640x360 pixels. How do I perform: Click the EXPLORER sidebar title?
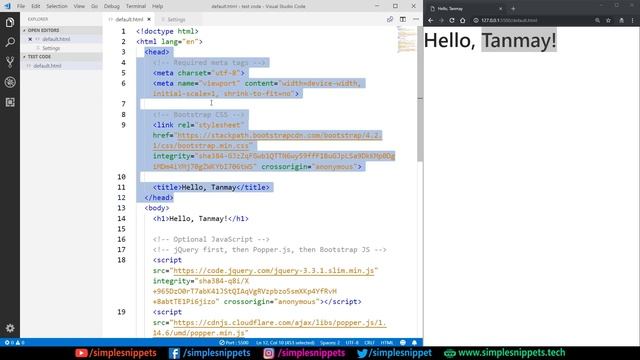click(38, 19)
